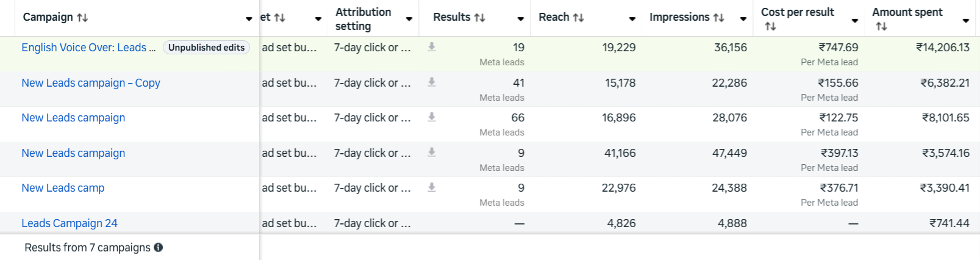Open New Leads campaign – Copy link

(x=91, y=83)
